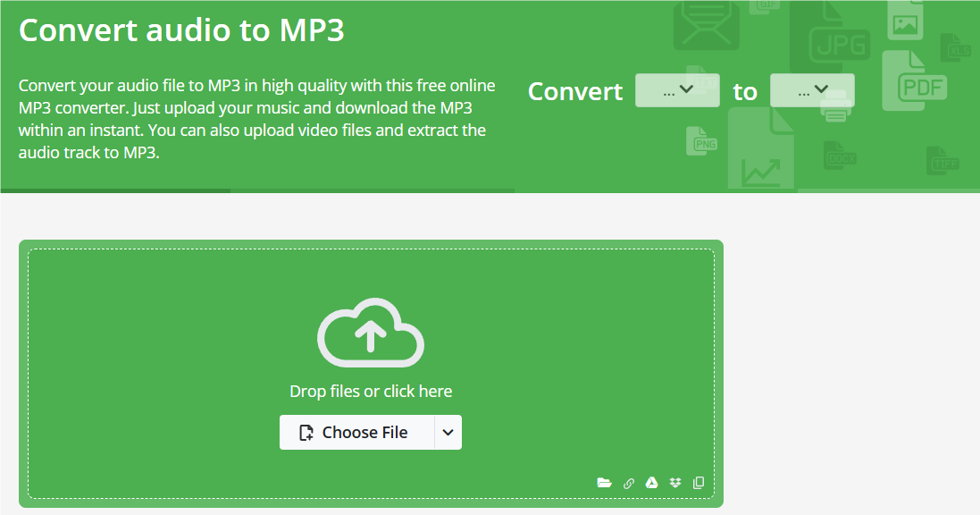Import audio from Google Drive
The width and height of the screenshot is (980, 515).
[651, 482]
